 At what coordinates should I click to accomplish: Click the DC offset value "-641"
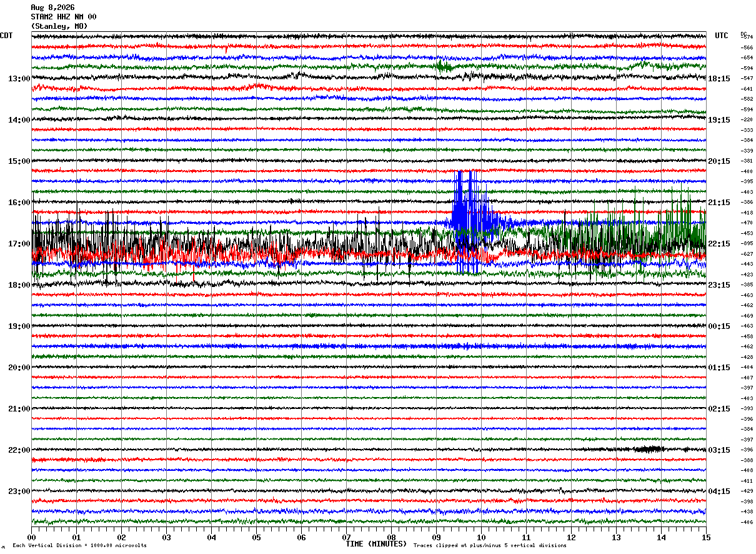(747, 89)
